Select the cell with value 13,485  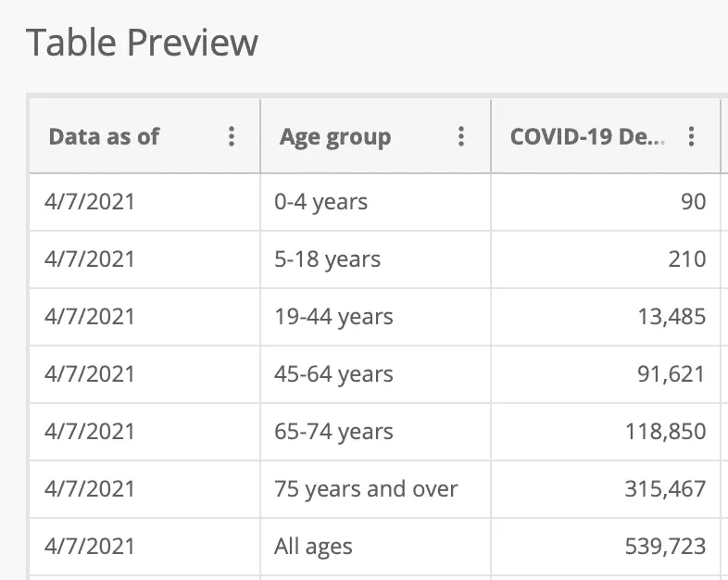[x=672, y=317]
